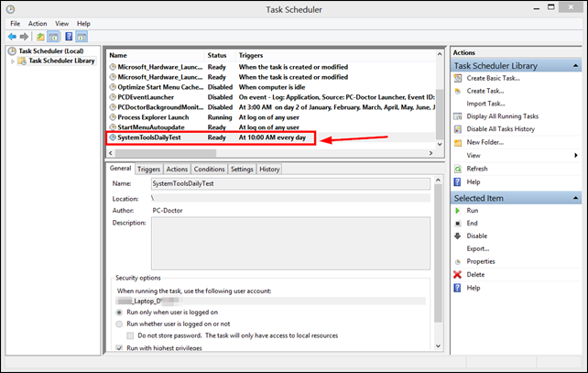Click the Name field showing SystemToolsDailyTest
This screenshot has height=373, width=588.
(290, 184)
